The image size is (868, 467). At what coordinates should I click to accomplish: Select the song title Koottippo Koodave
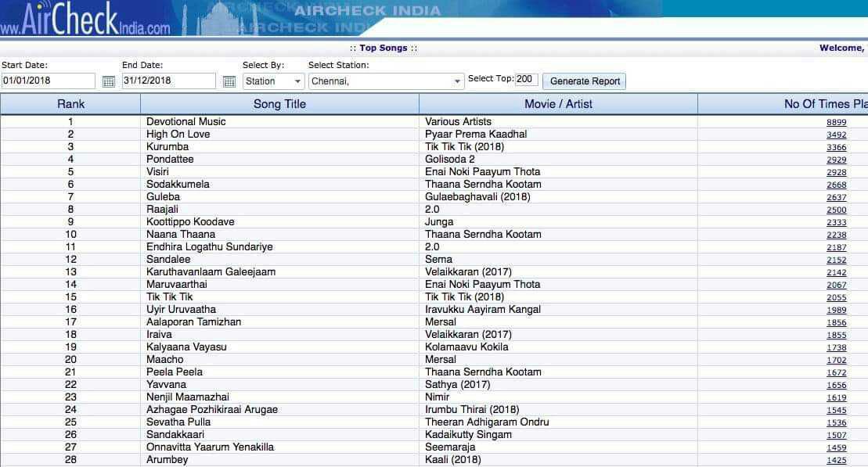pyautogui.click(x=190, y=222)
